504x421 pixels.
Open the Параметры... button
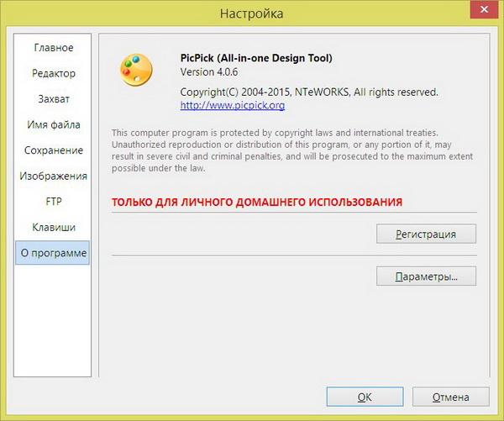pyautogui.click(x=426, y=276)
